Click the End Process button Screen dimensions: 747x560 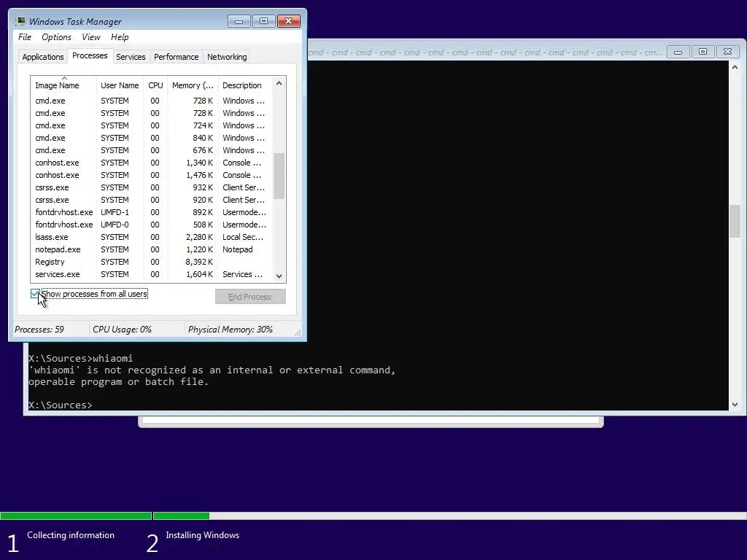pyautogui.click(x=250, y=297)
